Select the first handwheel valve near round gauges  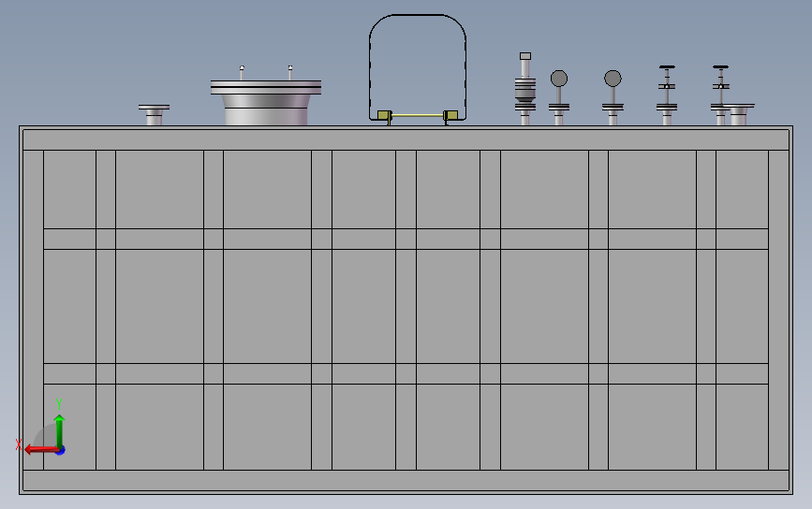point(667,95)
